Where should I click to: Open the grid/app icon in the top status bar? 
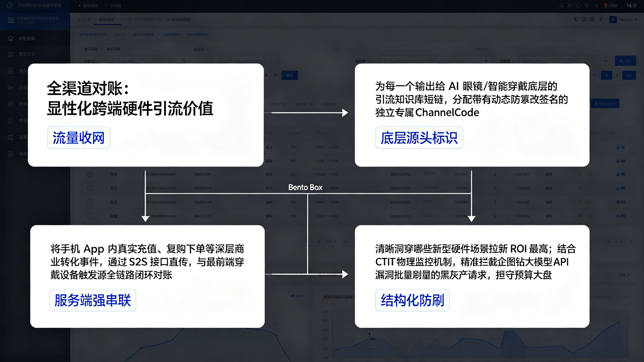point(586,5)
